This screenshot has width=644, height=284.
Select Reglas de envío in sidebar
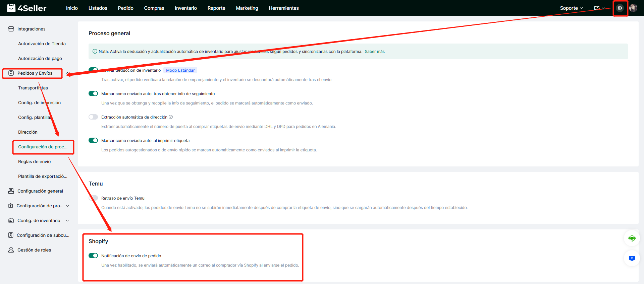coord(35,161)
